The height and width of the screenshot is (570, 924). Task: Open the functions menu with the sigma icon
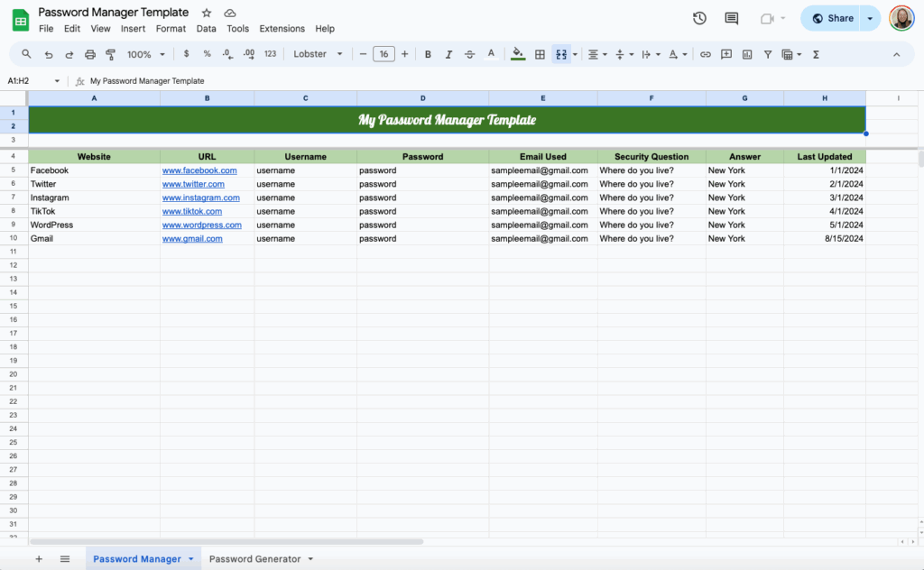815,54
